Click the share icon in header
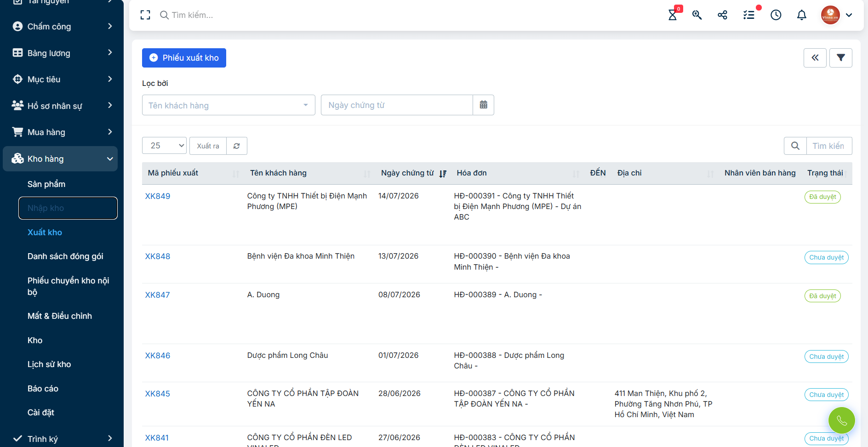This screenshot has height=447, width=868. click(x=722, y=15)
